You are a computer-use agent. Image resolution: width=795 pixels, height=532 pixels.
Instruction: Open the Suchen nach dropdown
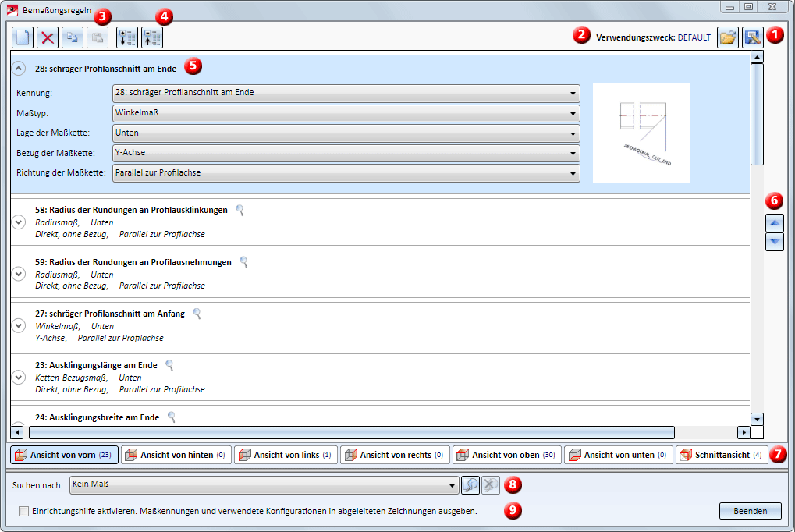tap(264, 485)
